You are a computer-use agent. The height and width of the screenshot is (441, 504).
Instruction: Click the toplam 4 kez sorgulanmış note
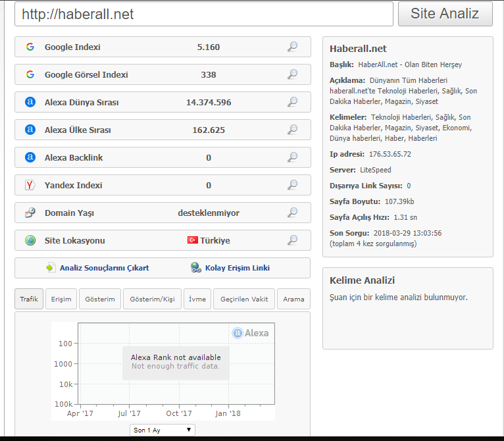(x=373, y=244)
